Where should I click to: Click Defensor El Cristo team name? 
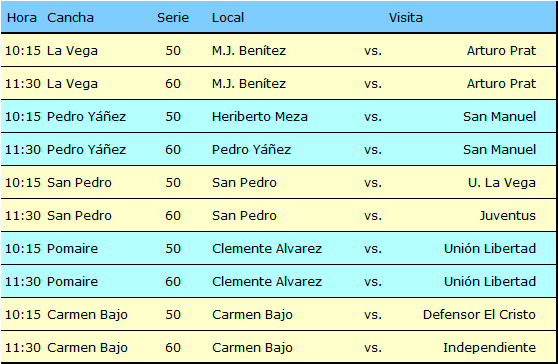pyautogui.click(x=479, y=315)
